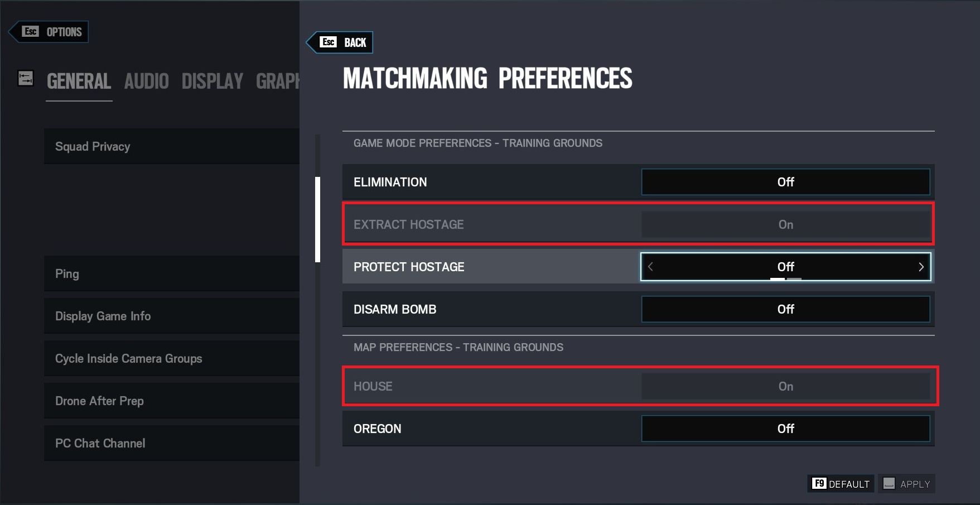The height and width of the screenshot is (505, 980).
Task: Open the Drone After Prep option
Action: coord(171,401)
